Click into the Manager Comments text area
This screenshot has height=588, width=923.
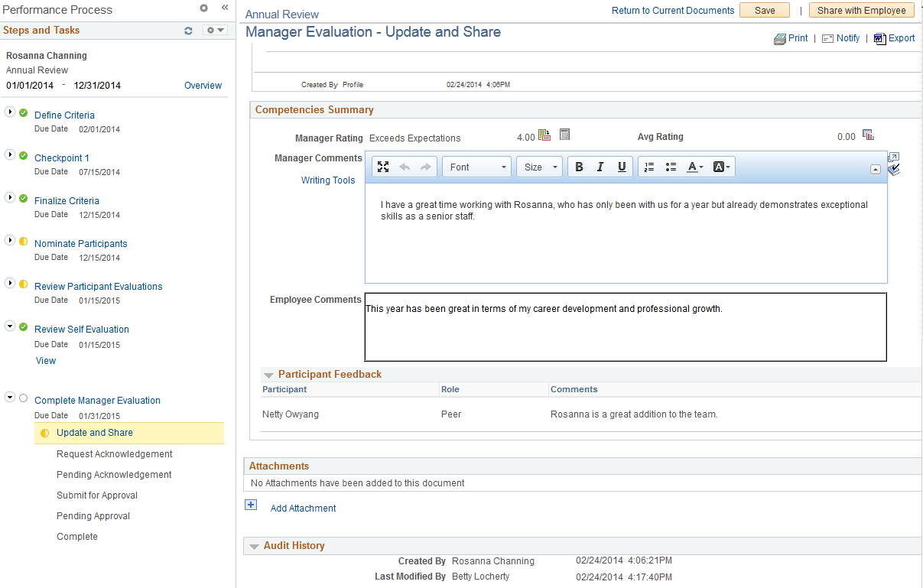(626, 233)
